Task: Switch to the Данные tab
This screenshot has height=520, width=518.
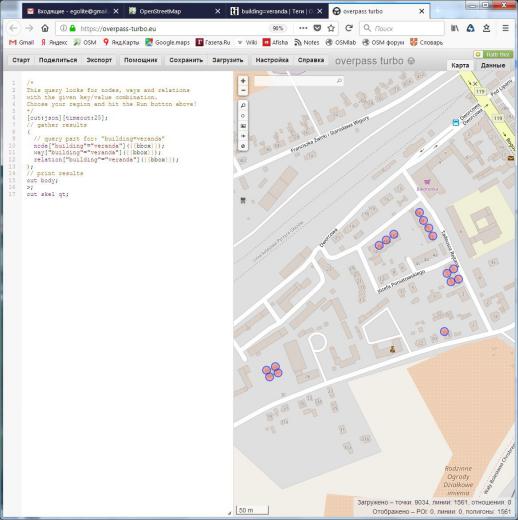Action: (x=493, y=65)
